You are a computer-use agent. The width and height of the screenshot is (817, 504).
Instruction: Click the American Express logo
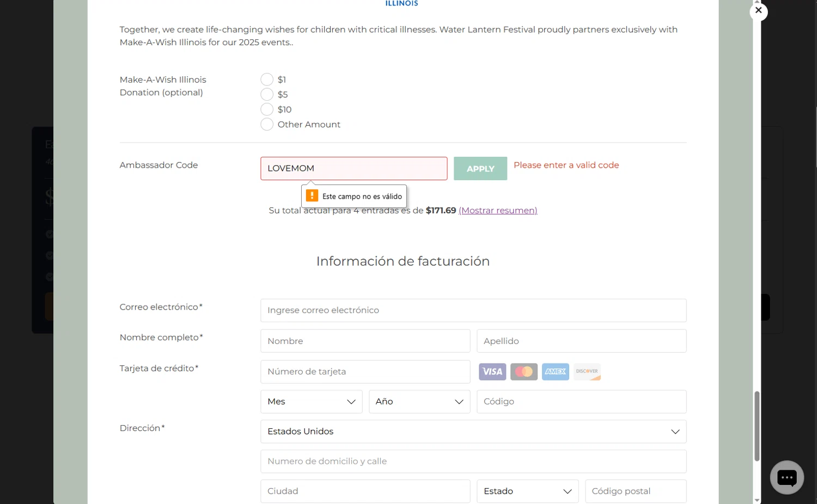pyautogui.click(x=556, y=372)
